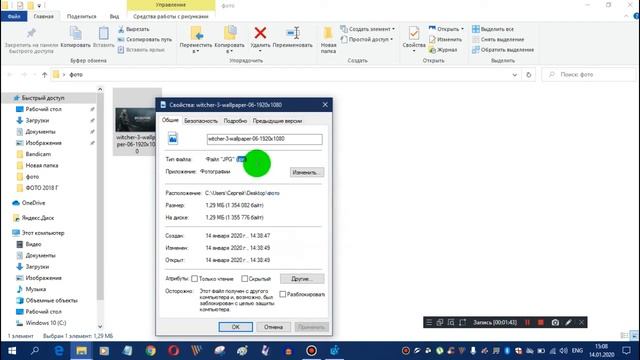Open the Windows Start menu
Image resolution: width=640 pixels, height=360 pixels.
tap(12, 351)
